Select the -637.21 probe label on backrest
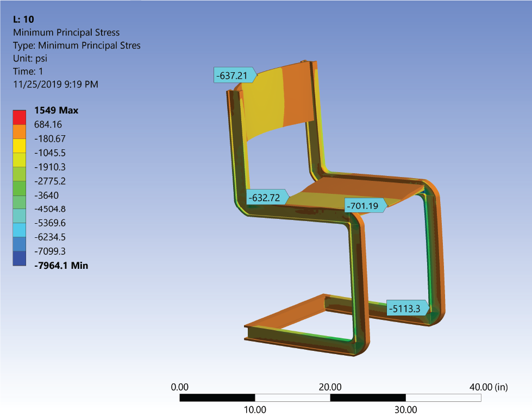532x416 pixels. click(x=235, y=75)
